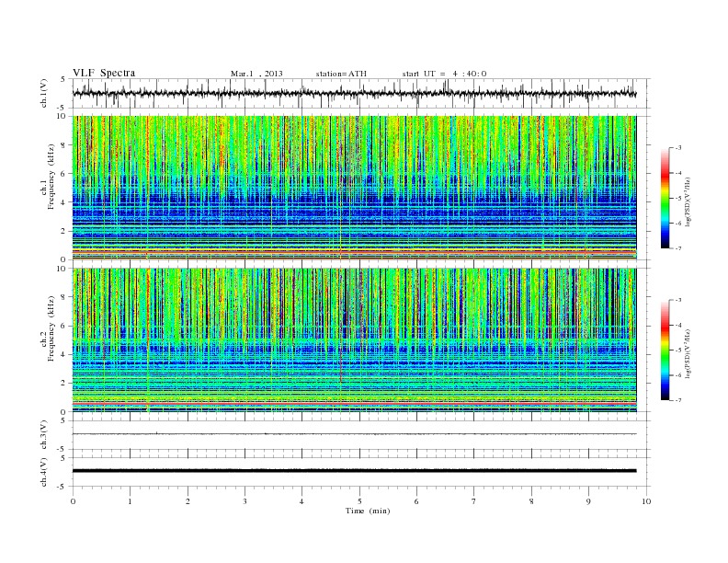Click the -7 label on ch.2 colorbar
This screenshot has width=728, height=563.
[x=677, y=400]
